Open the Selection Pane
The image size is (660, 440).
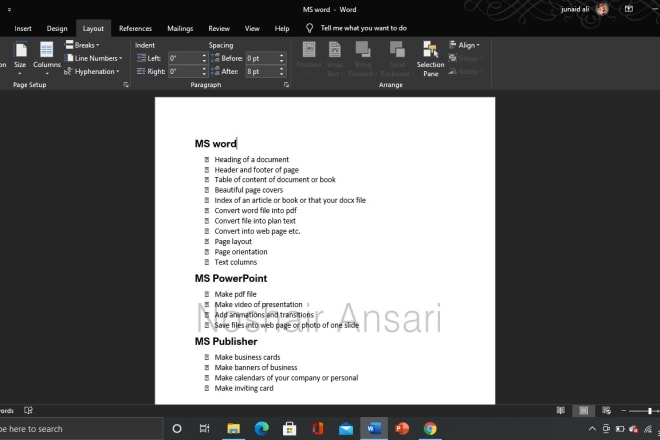click(430, 59)
